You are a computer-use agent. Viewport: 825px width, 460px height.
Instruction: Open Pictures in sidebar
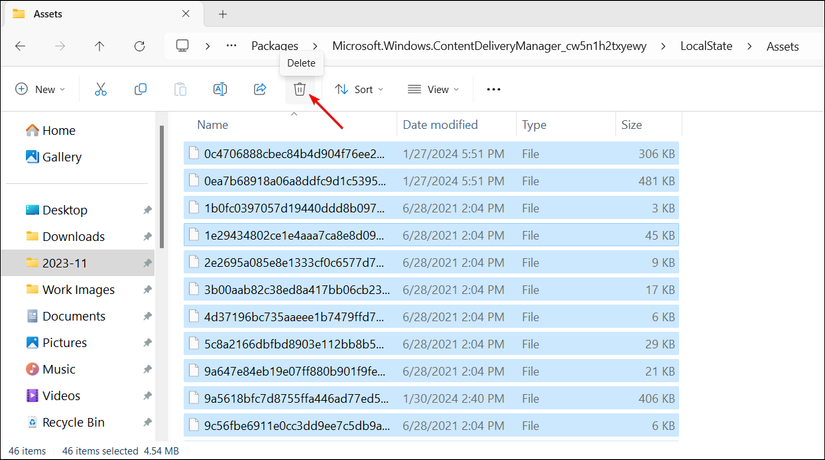[64, 343]
